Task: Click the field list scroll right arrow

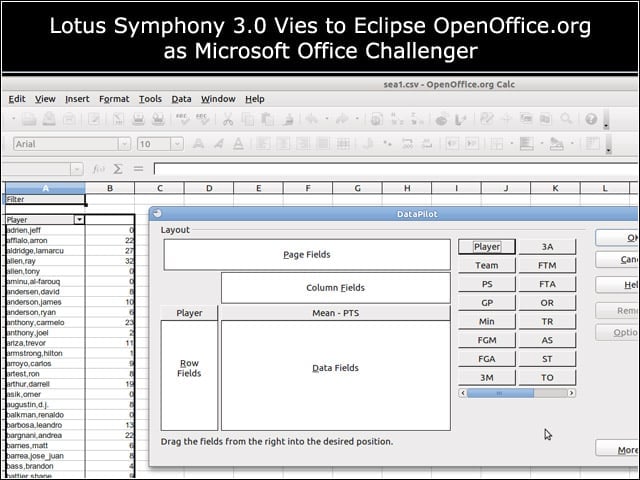Action: coord(571,393)
